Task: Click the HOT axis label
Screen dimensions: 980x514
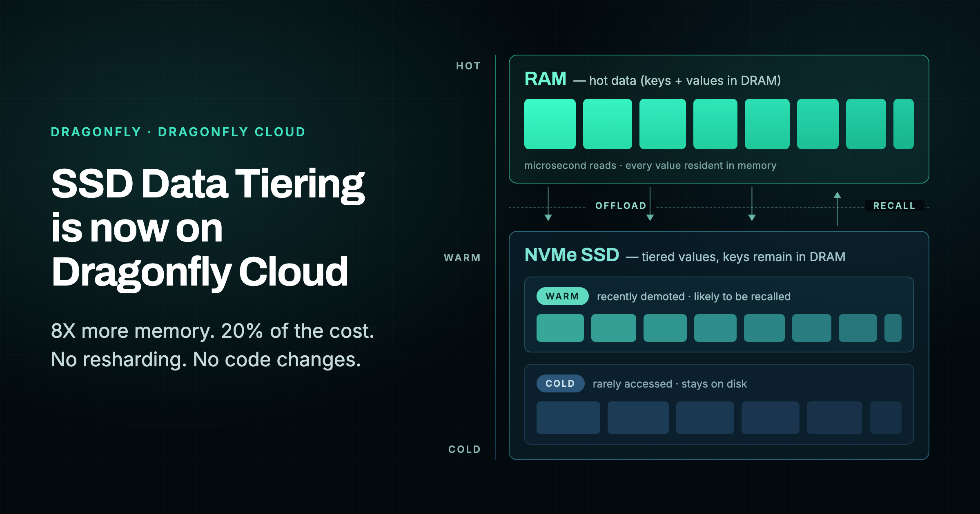Action: pos(468,66)
